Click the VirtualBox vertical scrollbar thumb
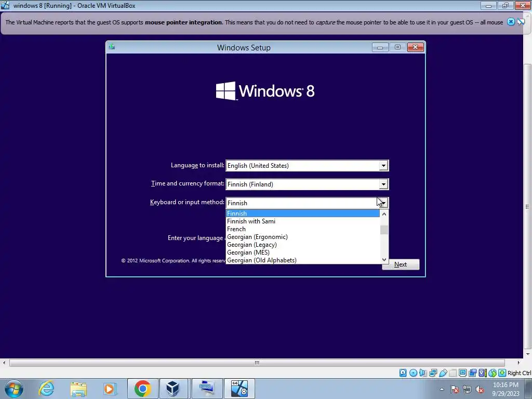 (x=527, y=206)
